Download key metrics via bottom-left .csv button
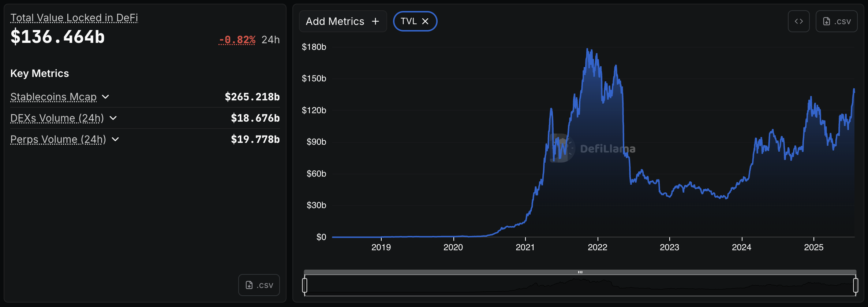This screenshot has width=868, height=307. tap(259, 285)
